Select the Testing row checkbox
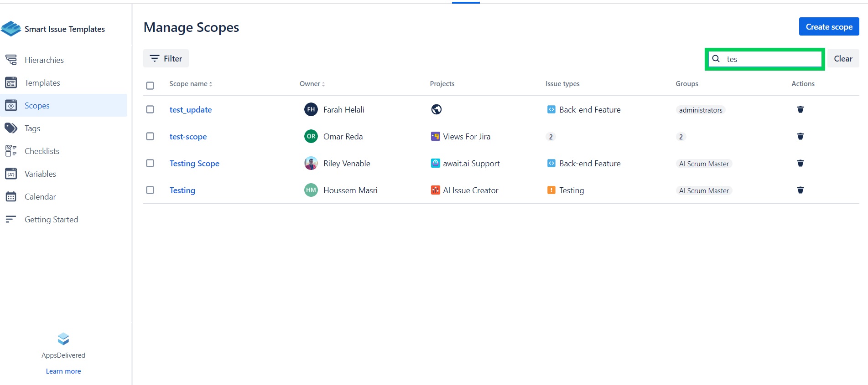The width and height of the screenshot is (868, 385). (150, 190)
